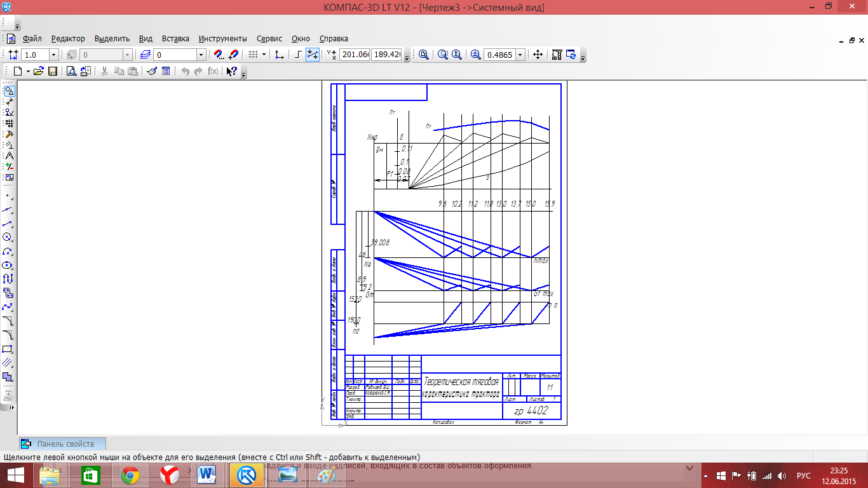Open the Инструменты menu
This screenshot has width=868, height=488.
coord(222,38)
